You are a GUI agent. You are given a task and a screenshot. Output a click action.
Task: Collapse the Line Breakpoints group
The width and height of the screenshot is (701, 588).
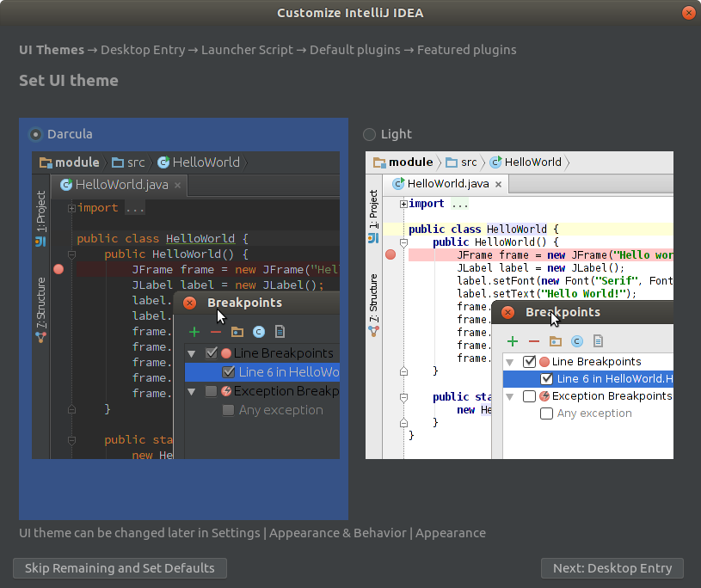pyautogui.click(x=191, y=352)
